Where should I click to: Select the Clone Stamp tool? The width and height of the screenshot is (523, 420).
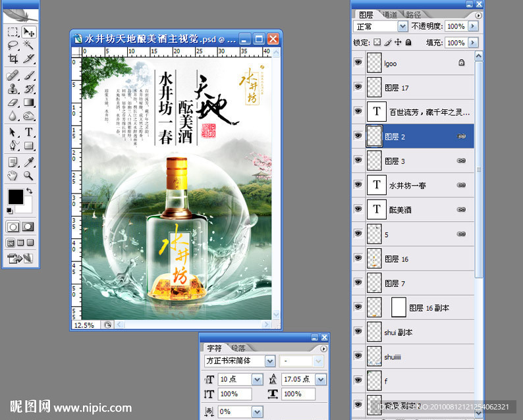pos(13,89)
